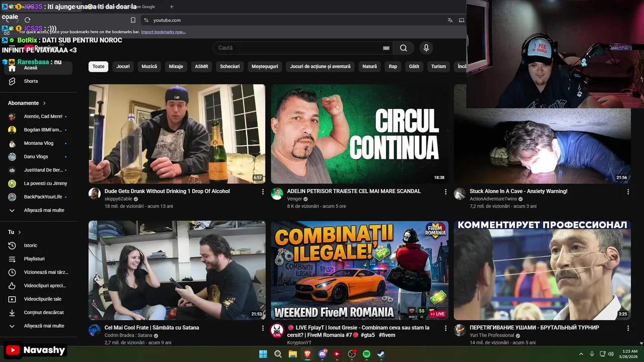Open Vizionează mai târziu list
Viewport: 644px width, 362px height.
38,272
